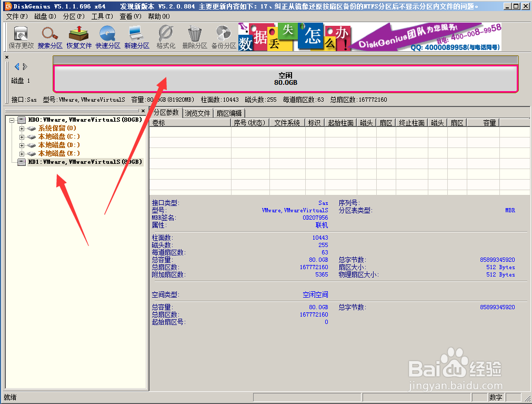This screenshot has height=404, width=532.
Task: Expand the 本地磁盘(D:) tree node
Action: (22, 146)
